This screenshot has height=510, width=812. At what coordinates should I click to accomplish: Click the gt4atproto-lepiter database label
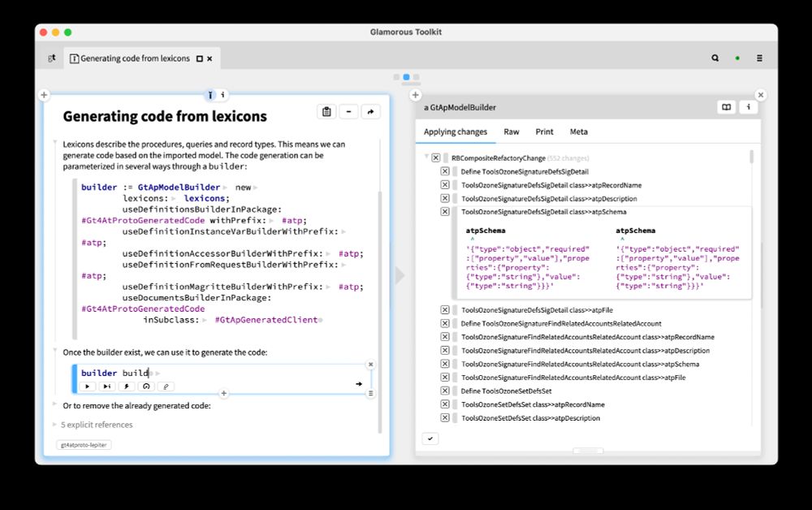[84, 445]
